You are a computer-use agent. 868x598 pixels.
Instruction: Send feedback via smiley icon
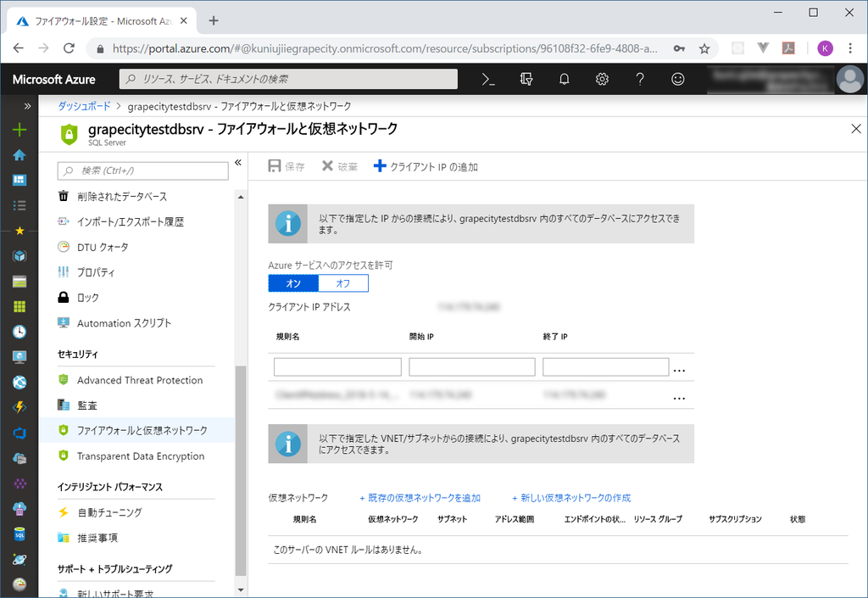click(x=677, y=79)
